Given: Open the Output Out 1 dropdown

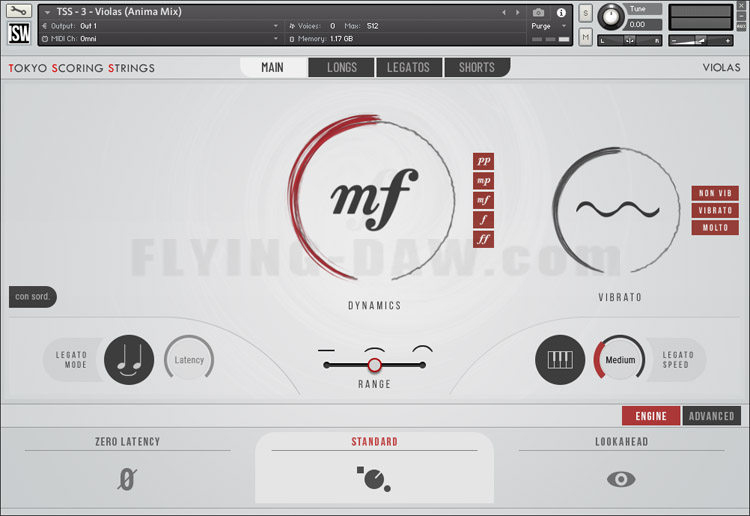Looking at the screenshot, I should point(160,26).
